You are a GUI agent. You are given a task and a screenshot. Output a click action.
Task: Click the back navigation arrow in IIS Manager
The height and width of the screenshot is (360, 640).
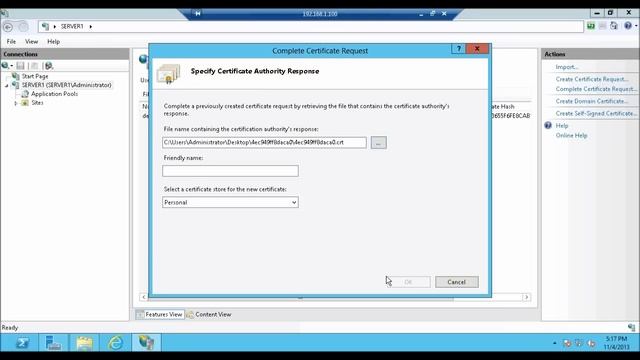(8, 27)
